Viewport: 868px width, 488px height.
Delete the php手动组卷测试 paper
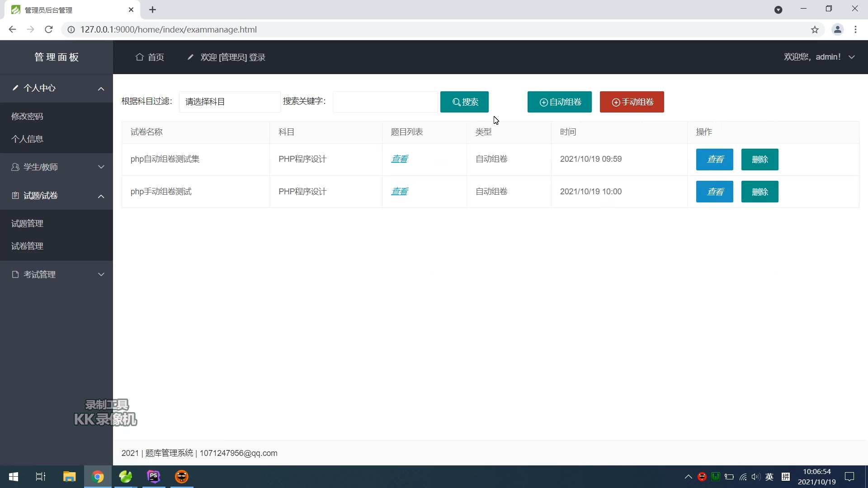[x=760, y=192]
